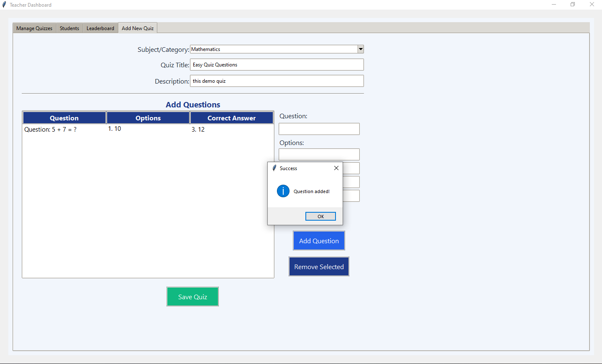Switch to the Manage Quizzes tab
602x364 pixels.
(x=34, y=28)
